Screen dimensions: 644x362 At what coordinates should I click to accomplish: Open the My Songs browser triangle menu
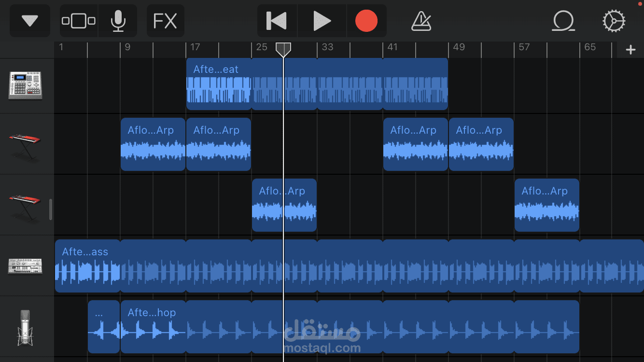pos(30,21)
